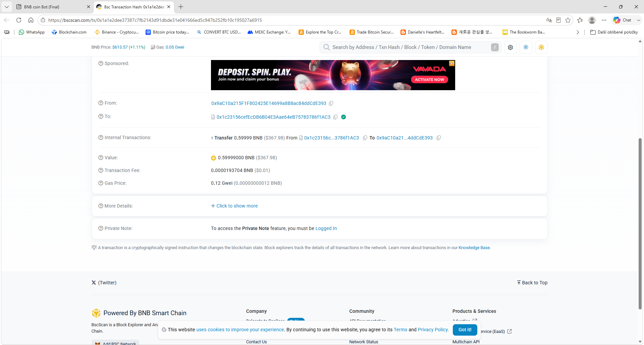Screen dimensions: 644x345
Task: Open the tab search dropdown arrow
Action: coord(7,7)
